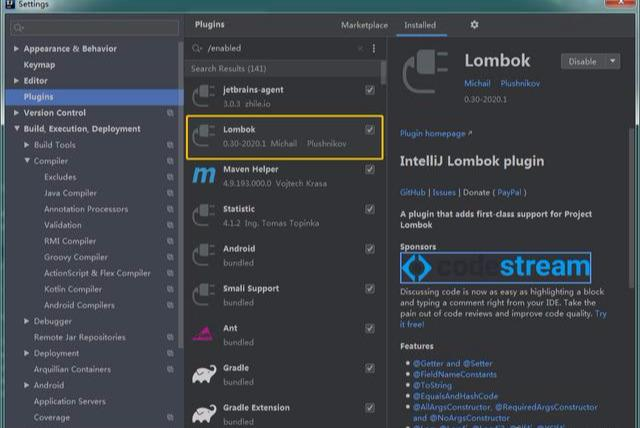Click the Smali Support plugin icon
This screenshot has height=428, width=640.
click(x=203, y=295)
